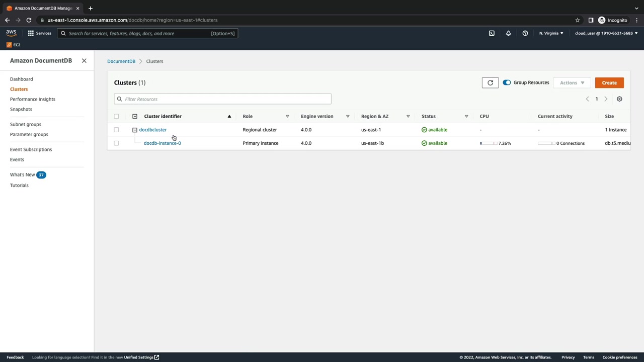
Task: Open Dashboard in the sidebar
Action: 22,79
